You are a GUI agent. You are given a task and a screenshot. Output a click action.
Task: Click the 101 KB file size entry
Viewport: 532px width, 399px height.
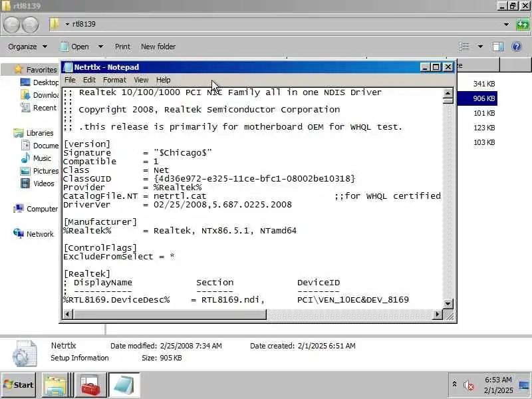coord(484,113)
